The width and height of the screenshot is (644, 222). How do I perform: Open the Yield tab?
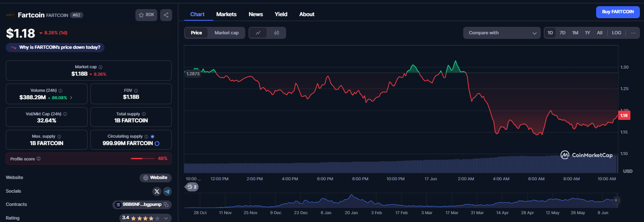click(x=281, y=14)
